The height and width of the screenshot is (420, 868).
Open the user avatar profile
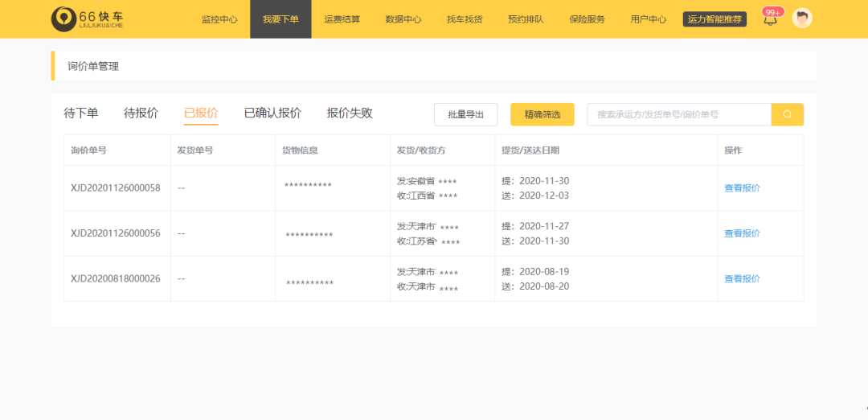point(802,19)
